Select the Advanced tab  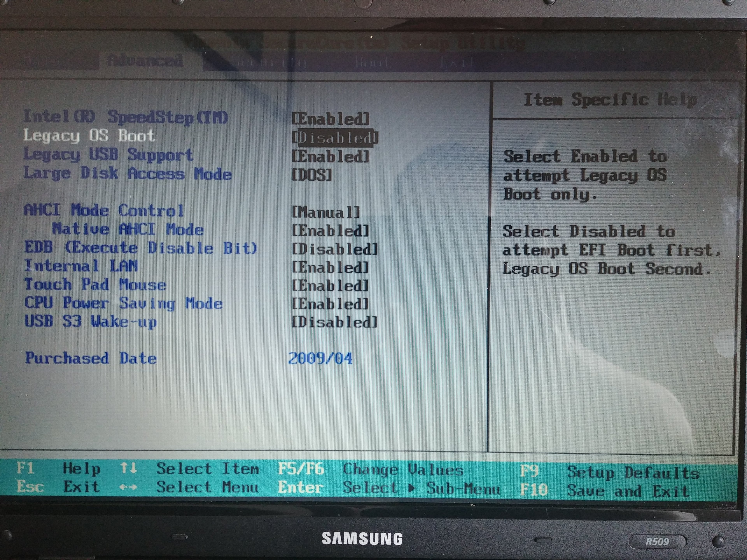pyautogui.click(x=145, y=60)
